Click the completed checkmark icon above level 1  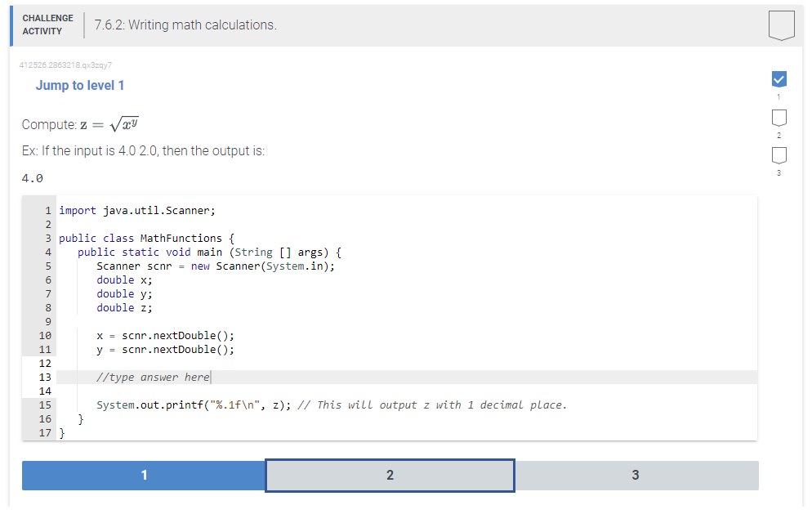pyautogui.click(x=779, y=79)
